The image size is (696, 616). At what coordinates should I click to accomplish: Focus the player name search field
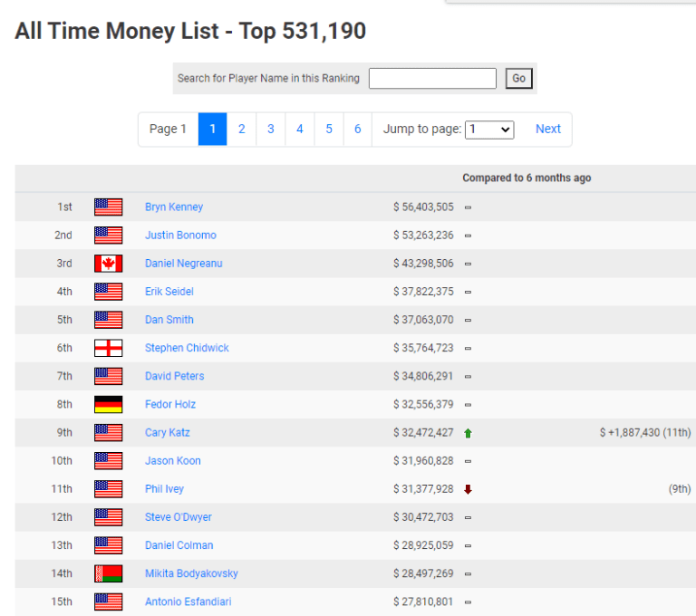click(432, 79)
